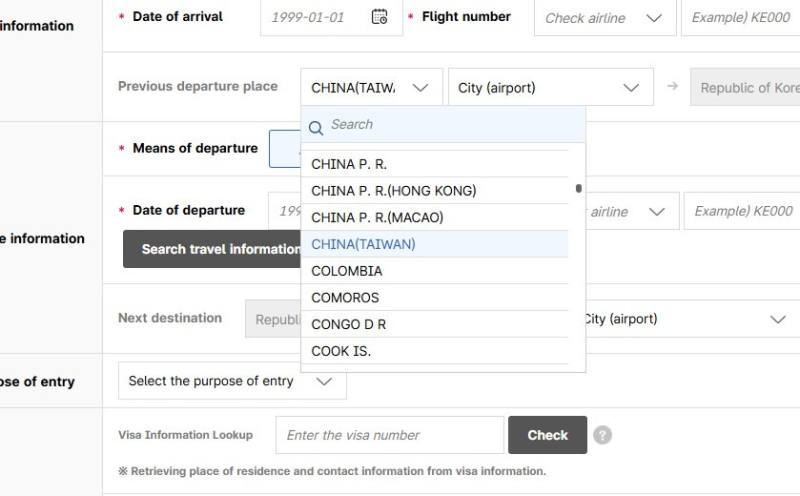Pick COLOMBIA from country list
Screen dimensions: 800x496
pyautogui.click(x=346, y=271)
